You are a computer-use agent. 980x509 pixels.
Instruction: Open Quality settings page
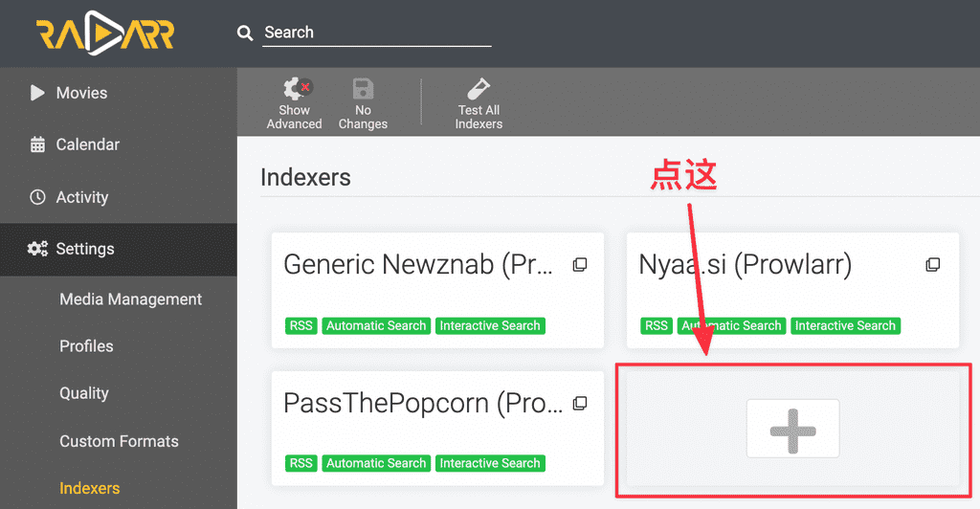click(x=83, y=393)
